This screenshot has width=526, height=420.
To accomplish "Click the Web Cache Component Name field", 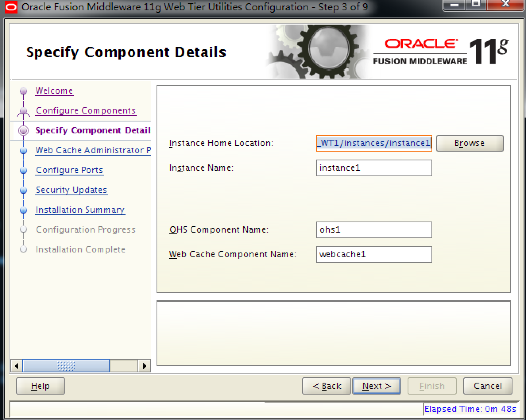I will tap(374, 254).
